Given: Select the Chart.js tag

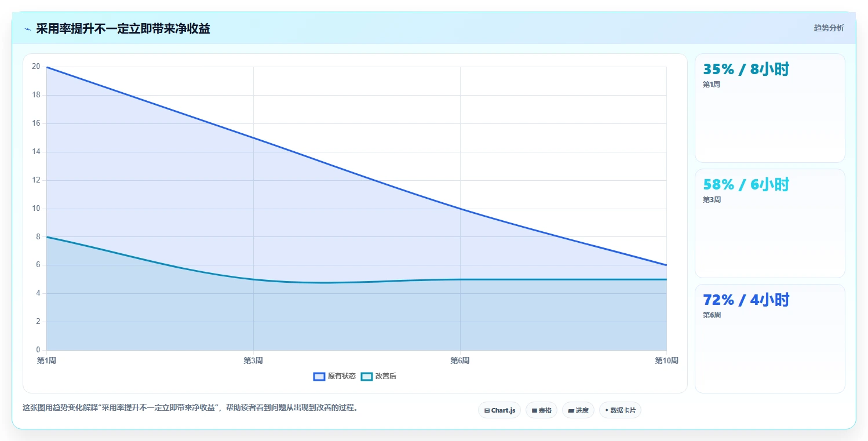Looking at the screenshot, I should (499, 410).
